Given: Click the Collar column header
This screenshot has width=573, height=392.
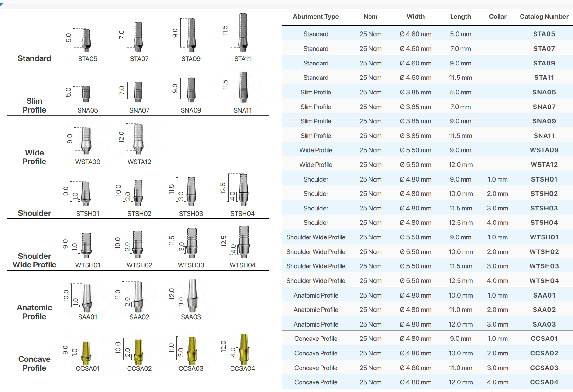Looking at the screenshot, I should pyautogui.click(x=497, y=17).
